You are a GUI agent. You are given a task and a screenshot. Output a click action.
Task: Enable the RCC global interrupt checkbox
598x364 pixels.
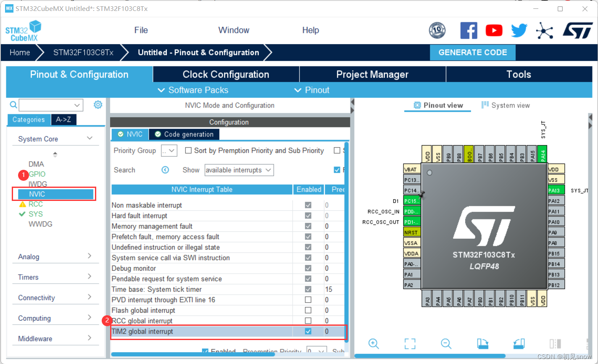308,321
